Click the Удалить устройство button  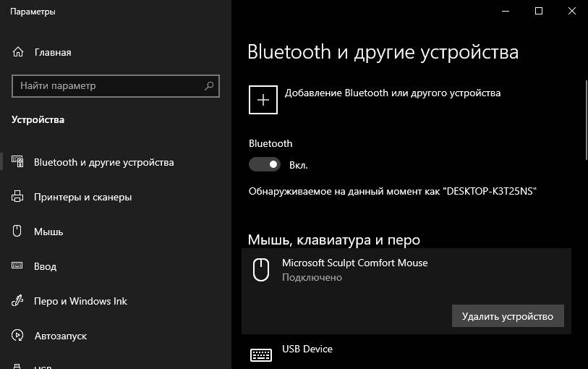[507, 316]
